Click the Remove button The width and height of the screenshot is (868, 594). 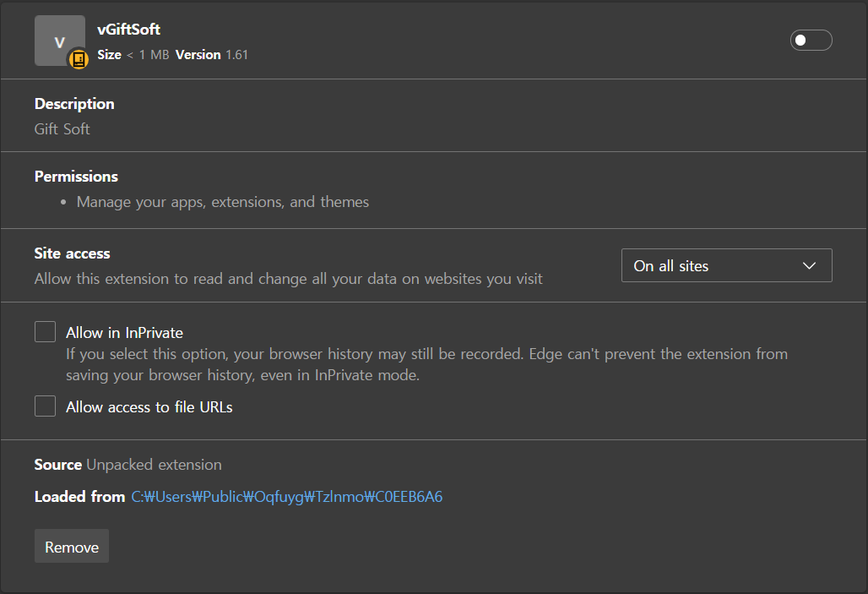(71, 546)
